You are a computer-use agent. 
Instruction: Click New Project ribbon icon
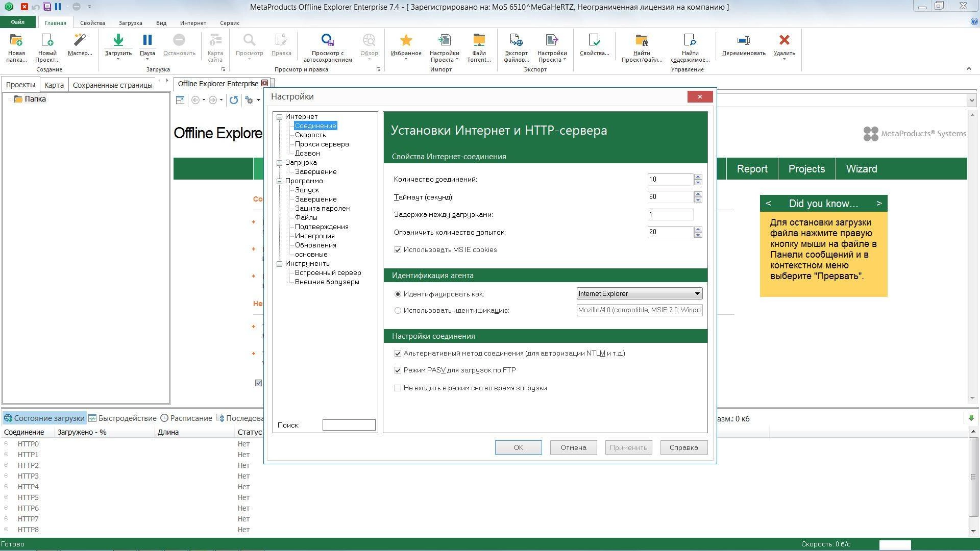47,40
